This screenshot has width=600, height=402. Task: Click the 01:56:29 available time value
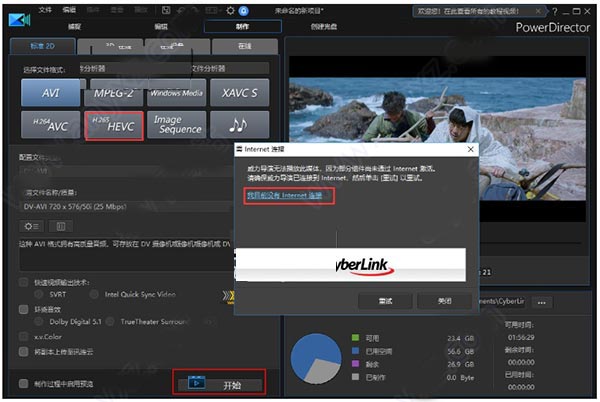[521, 337]
